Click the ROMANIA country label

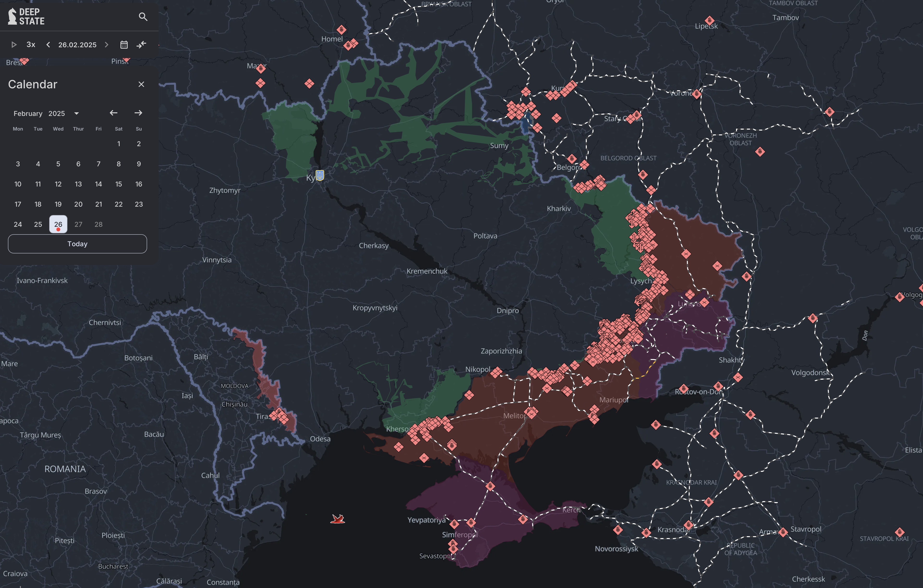click(x=65, y=469)
